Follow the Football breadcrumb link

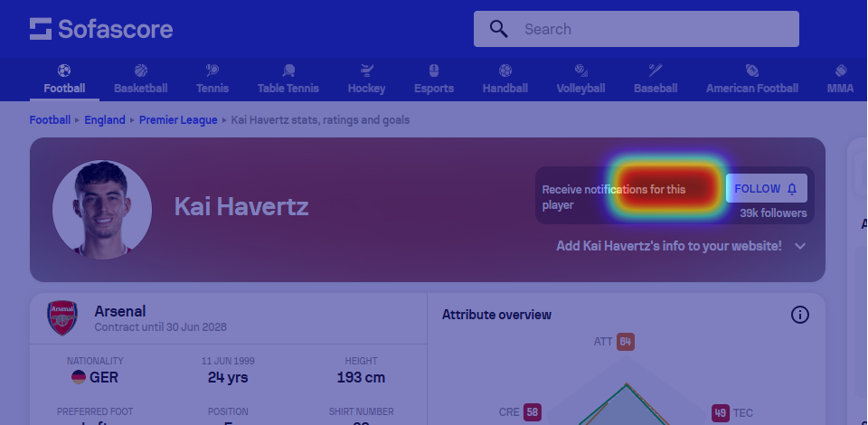(50, 120)
